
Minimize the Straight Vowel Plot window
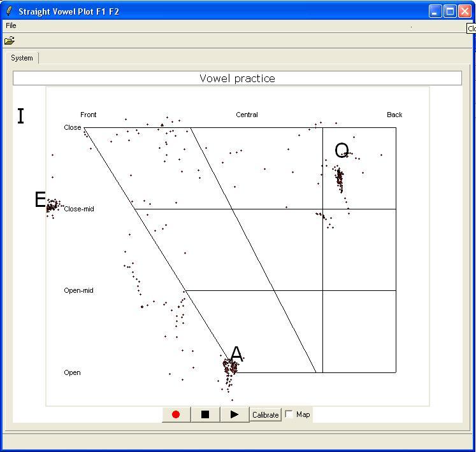435,11
